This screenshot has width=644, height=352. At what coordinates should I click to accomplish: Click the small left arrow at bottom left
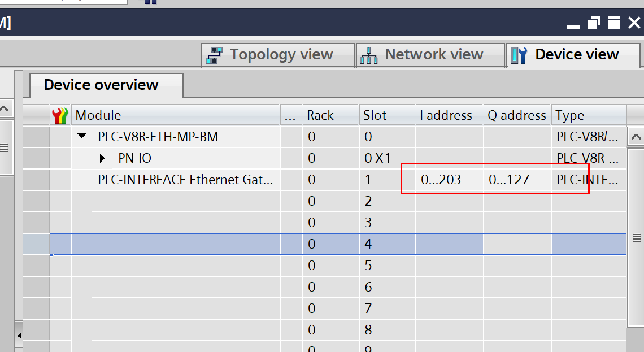point(19,336)
